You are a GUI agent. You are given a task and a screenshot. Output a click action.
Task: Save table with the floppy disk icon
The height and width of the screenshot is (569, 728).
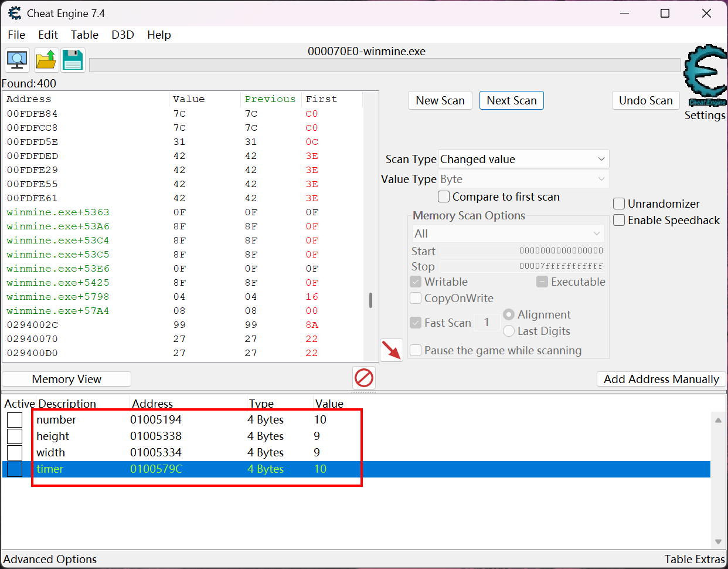(73, 60)
